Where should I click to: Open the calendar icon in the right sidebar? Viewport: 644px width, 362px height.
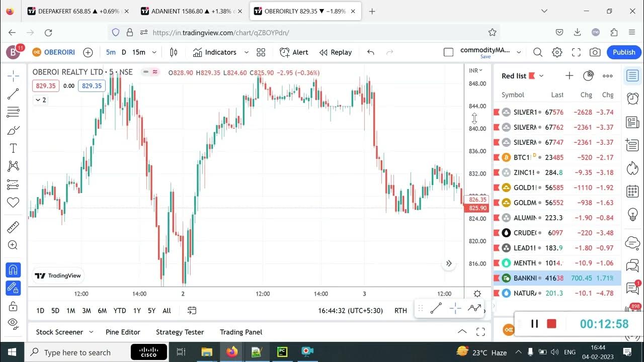(x=633, y=191)
